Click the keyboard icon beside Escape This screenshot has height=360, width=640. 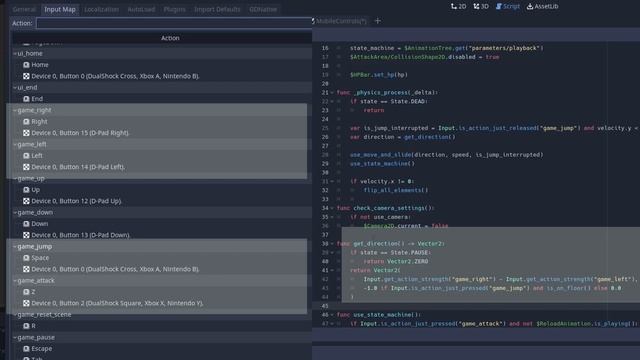pyautogui.click(x=26, y=349)
